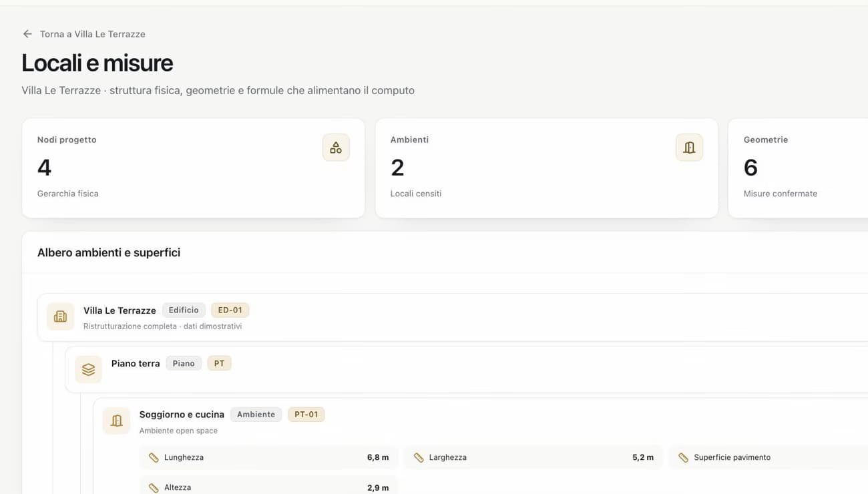The height and width of the screenshot is (494, 868).
Task: Click the shapes icon in Nodi progetto card
Action: click(336, 148)
